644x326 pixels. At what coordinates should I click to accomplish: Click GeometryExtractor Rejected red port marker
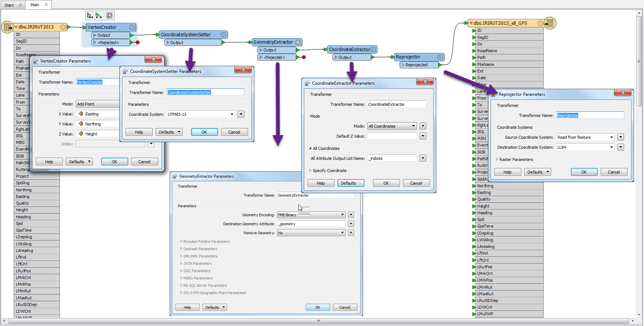304,57
